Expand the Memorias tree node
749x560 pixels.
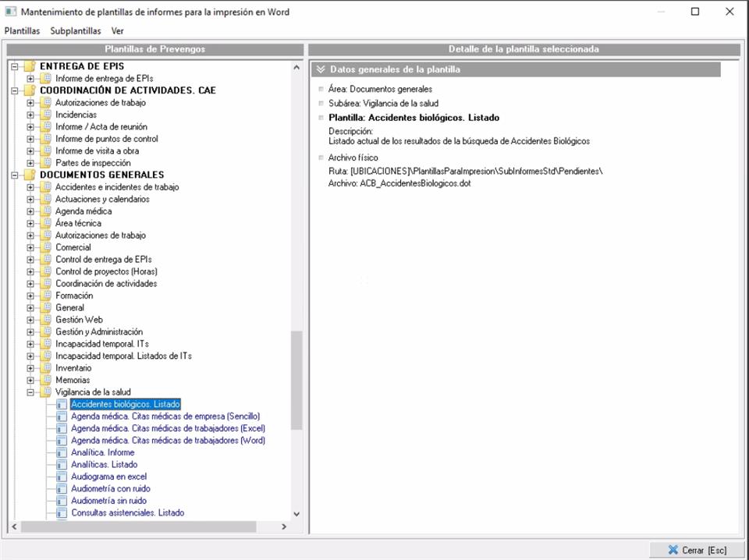coord(30,381)
